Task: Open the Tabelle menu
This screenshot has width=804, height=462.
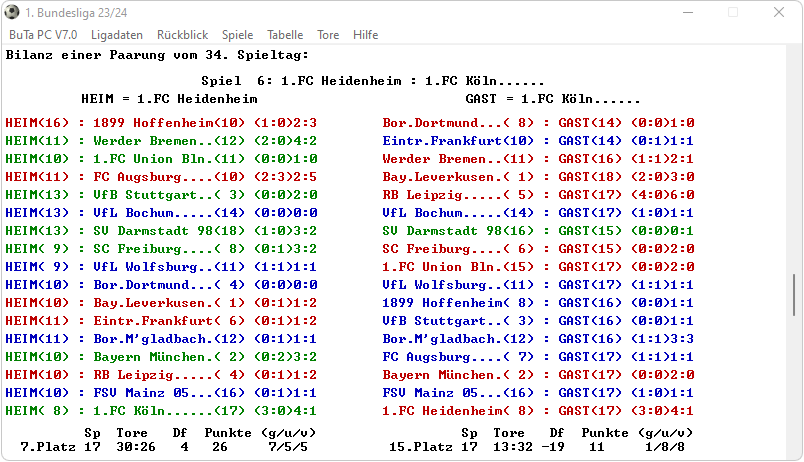Action: [x=285, y=35]
